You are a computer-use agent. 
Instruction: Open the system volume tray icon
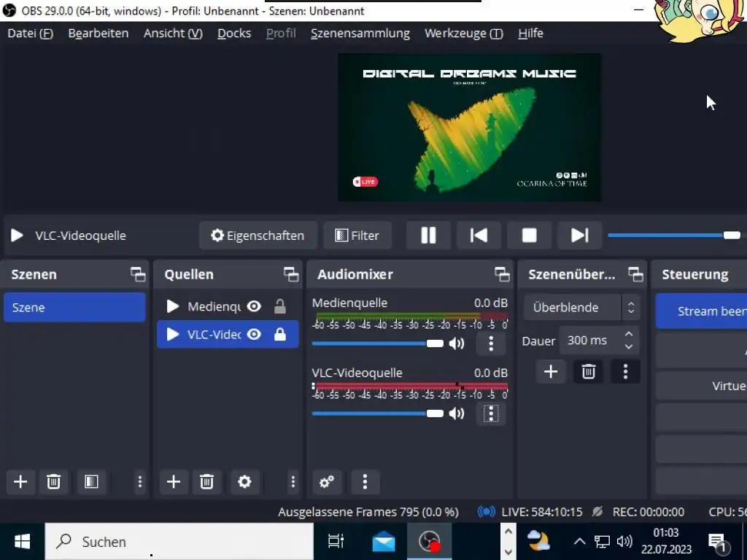[x=624, y=542]
